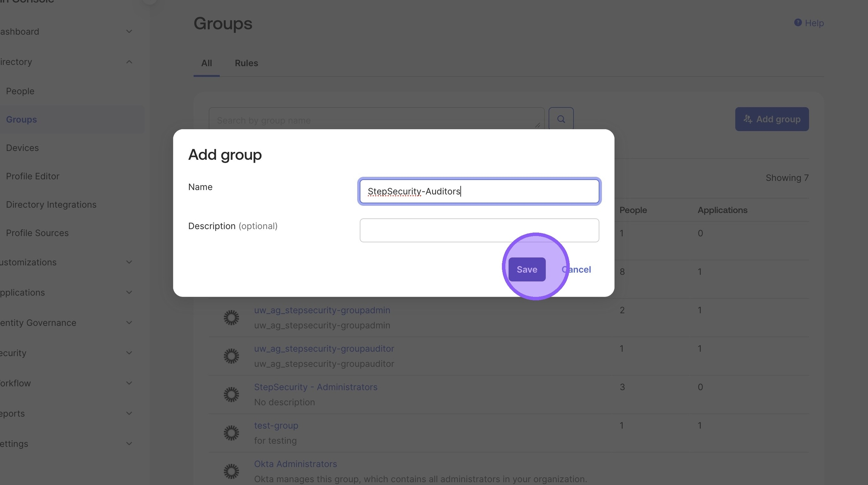The image size is (868, 485).
Task: Expand the Customizations sidebar section
Action: (129, 262)
